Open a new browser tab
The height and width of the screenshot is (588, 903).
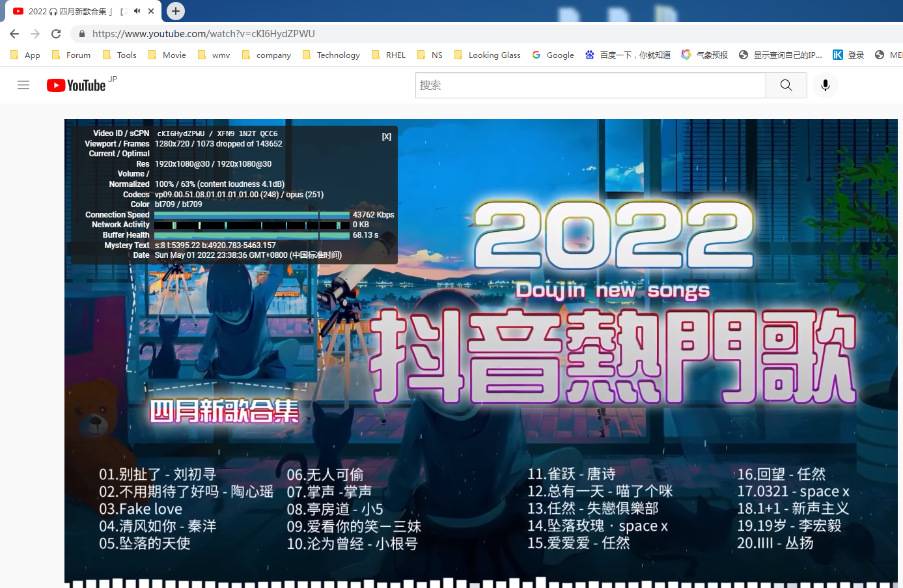176,11
